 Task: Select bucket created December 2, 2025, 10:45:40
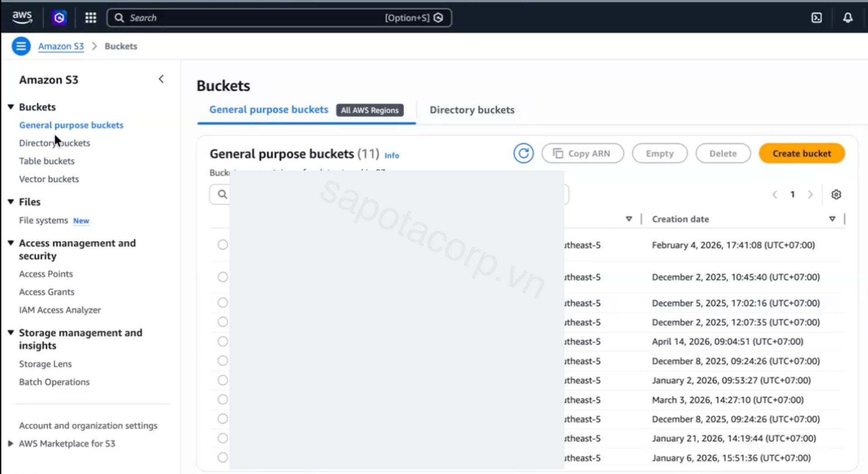click(x=222, y=277)
